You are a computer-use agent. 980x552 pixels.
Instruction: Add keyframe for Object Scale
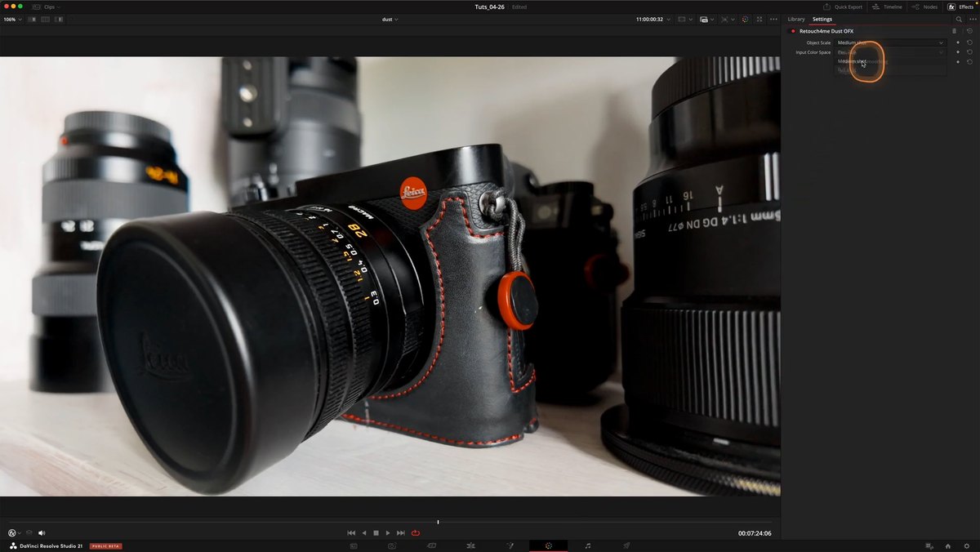pyautogui.click(x=958, y=42)
